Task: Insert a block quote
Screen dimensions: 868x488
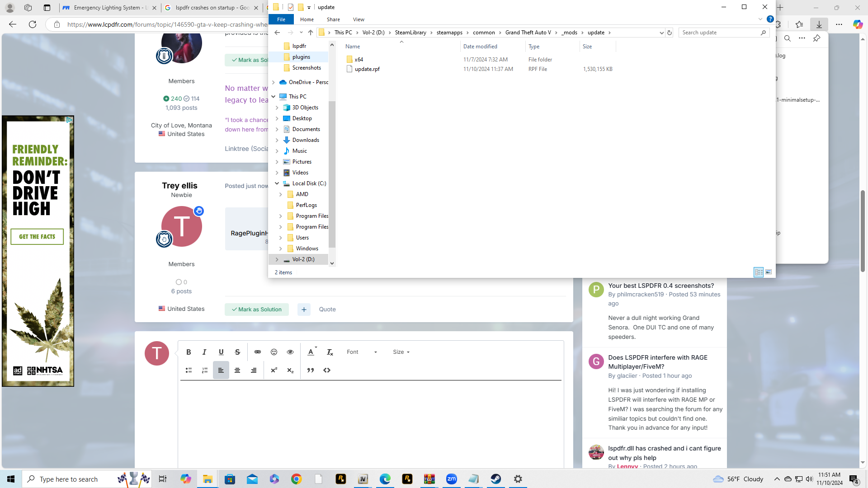Action: click(x=311, y=370)
